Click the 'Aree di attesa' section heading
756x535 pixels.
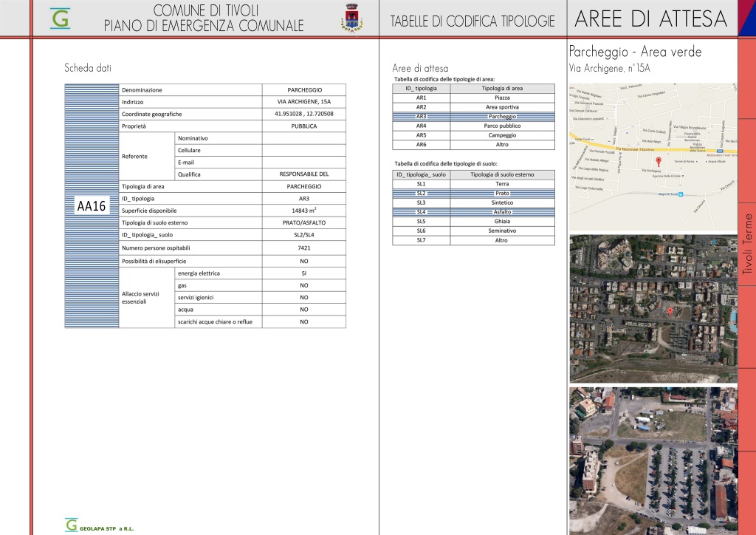coord(420,69)
